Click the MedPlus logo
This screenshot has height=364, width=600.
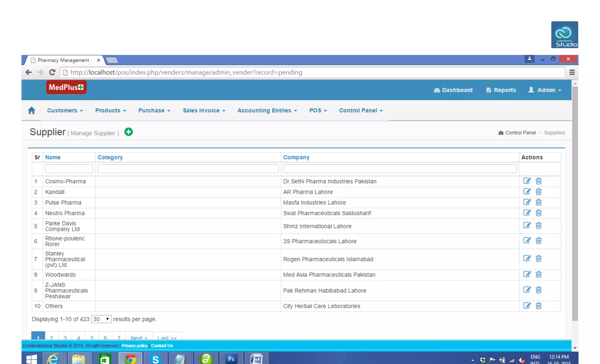(66, 87)
